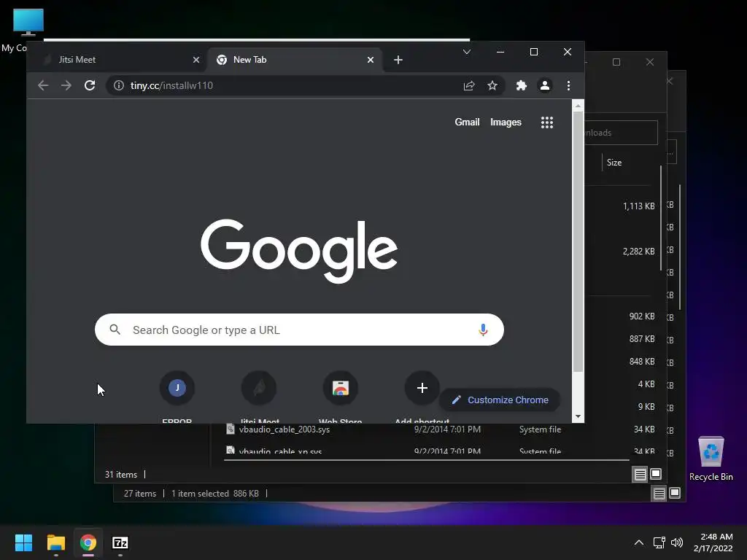Click the 31 items status text
The height and width of the screenshot is (560, 747).
click(121, 474)
